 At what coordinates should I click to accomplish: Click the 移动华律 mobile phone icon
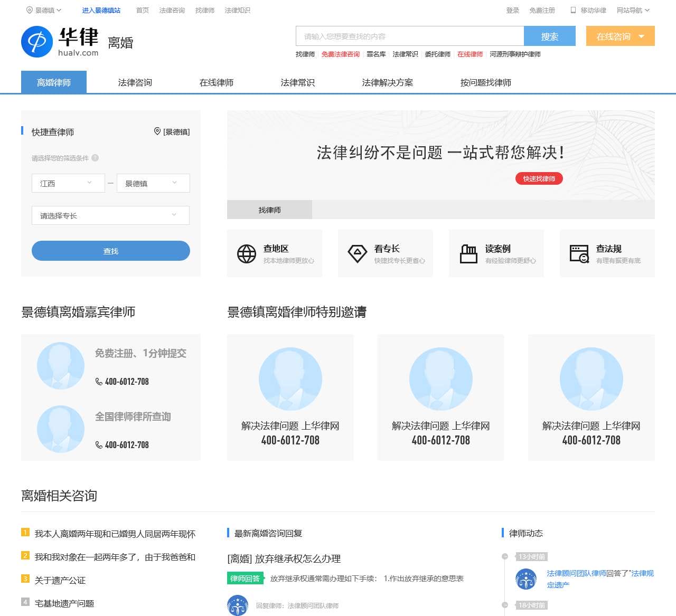pos(573,10)
